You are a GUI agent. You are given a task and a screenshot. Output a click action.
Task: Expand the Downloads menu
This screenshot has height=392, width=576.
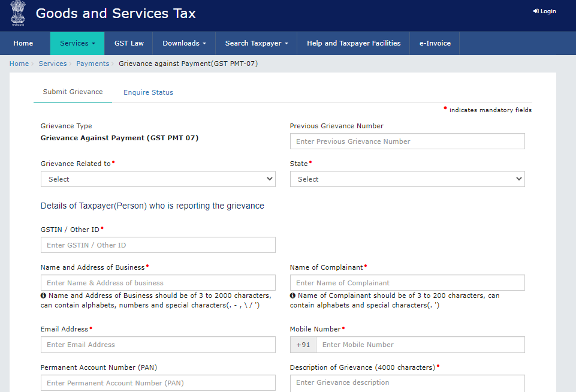point(184,43)
